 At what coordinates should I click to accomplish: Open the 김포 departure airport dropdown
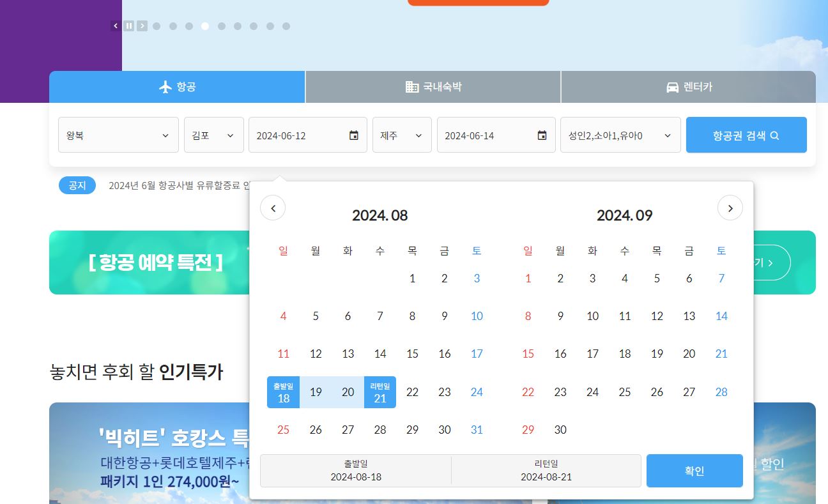(x=213, y=135)
